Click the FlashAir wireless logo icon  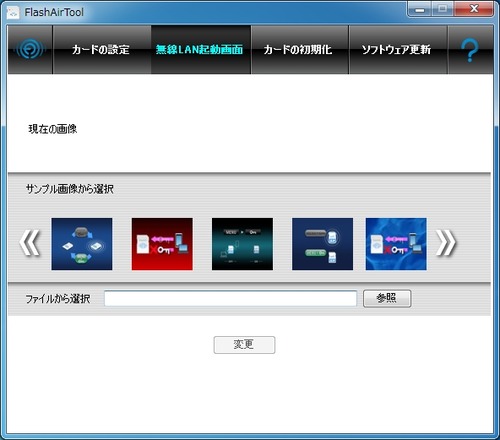(x=30, y=50)
